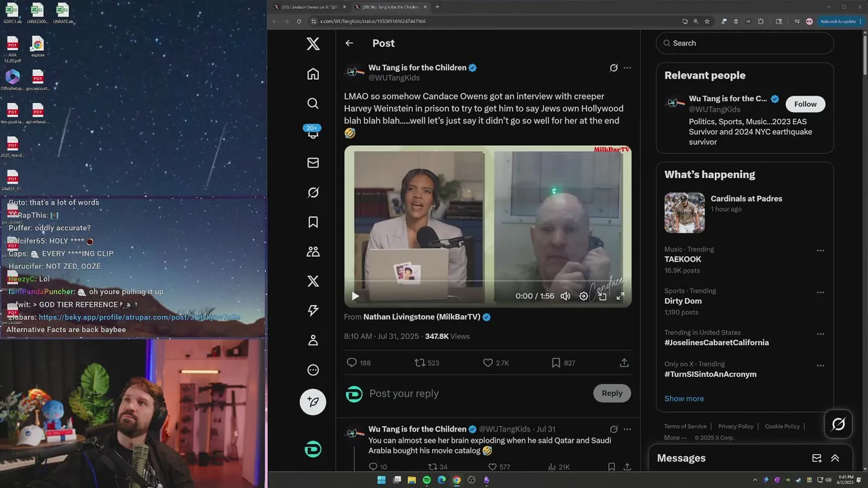Image resolution: width=868 pixels, height=488 pixels.
Task: Click floating Grok button above Messages
Action: coord(838,424)
